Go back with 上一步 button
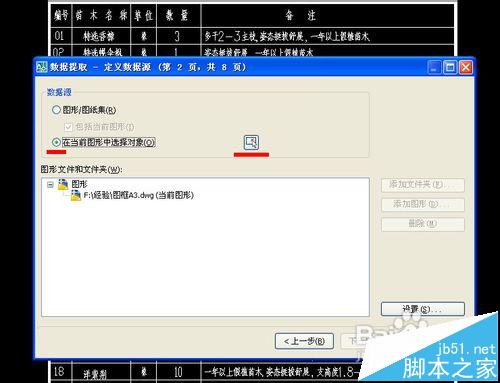 click(304, 341)
